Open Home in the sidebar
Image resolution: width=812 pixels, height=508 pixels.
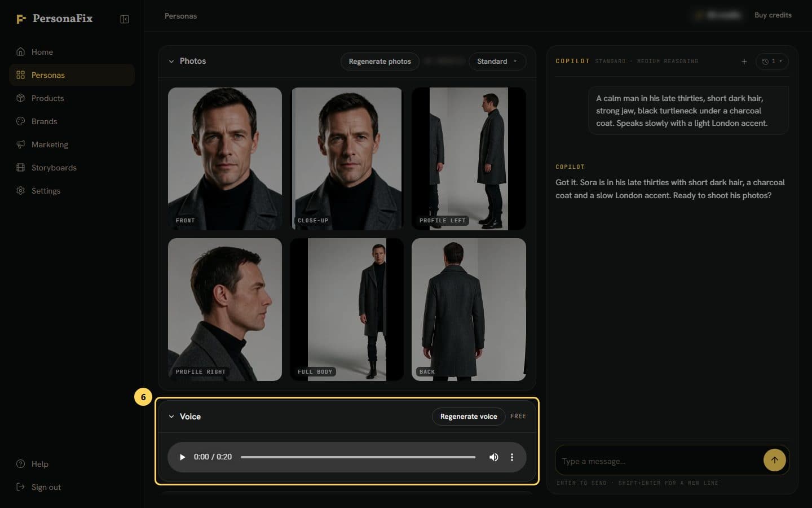(x=72, y=52)
